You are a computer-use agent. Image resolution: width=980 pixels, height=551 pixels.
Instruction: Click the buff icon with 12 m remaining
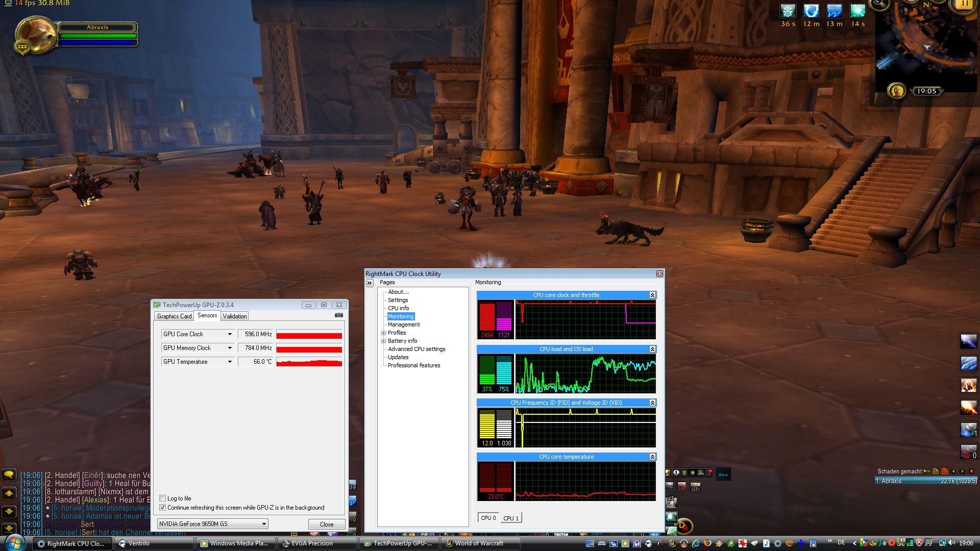coord(811,11)
